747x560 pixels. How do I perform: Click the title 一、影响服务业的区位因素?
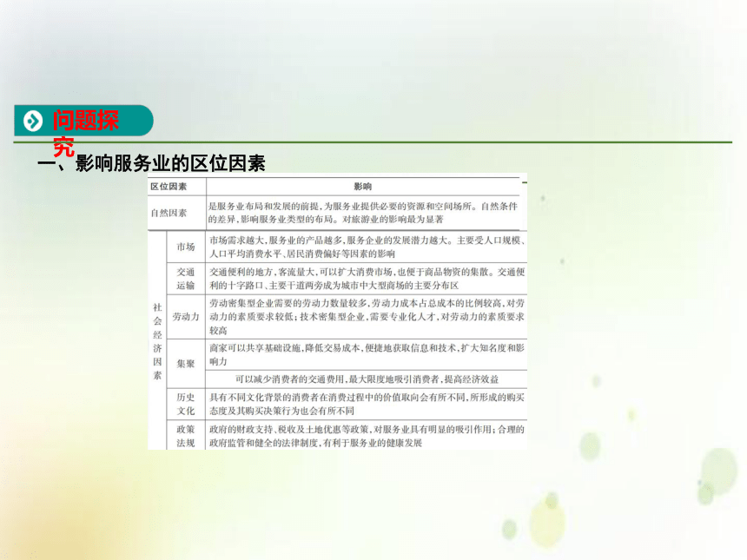[151, 163]
